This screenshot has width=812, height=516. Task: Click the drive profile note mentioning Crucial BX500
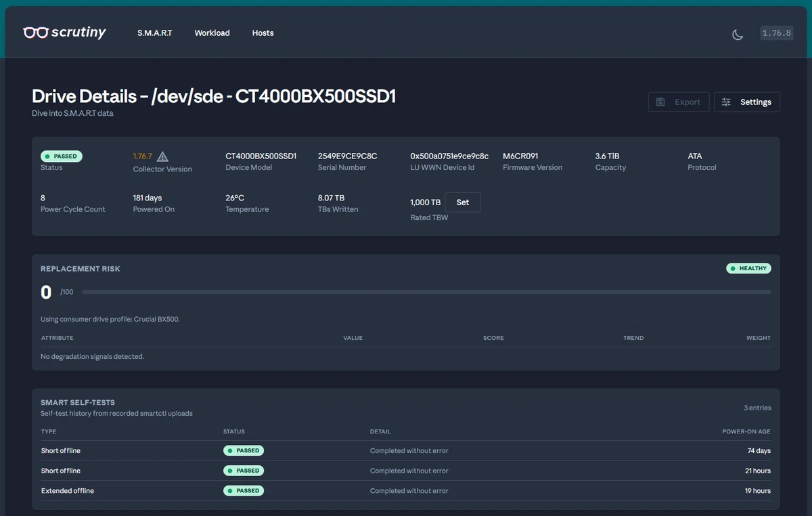click(x=110, y=319)
